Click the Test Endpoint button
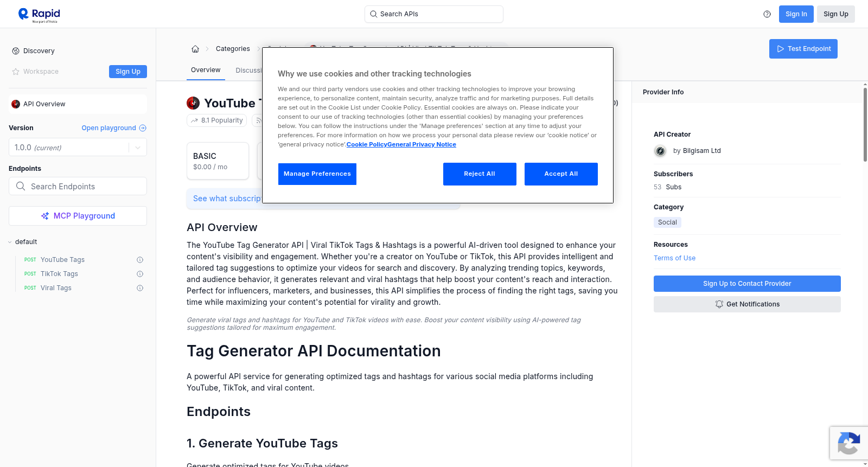This screenshot has height=467, width=868. pyautogui.click(x=803, y=49)
